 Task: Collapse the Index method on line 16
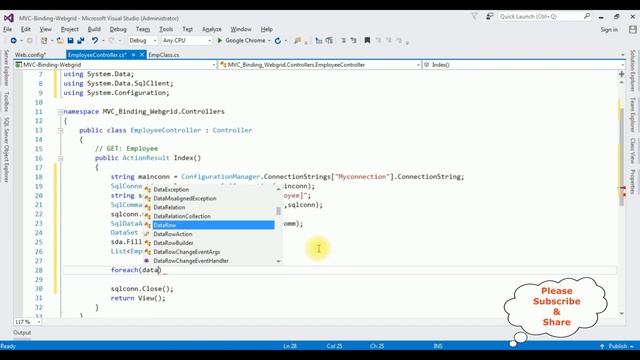point(60,158)
